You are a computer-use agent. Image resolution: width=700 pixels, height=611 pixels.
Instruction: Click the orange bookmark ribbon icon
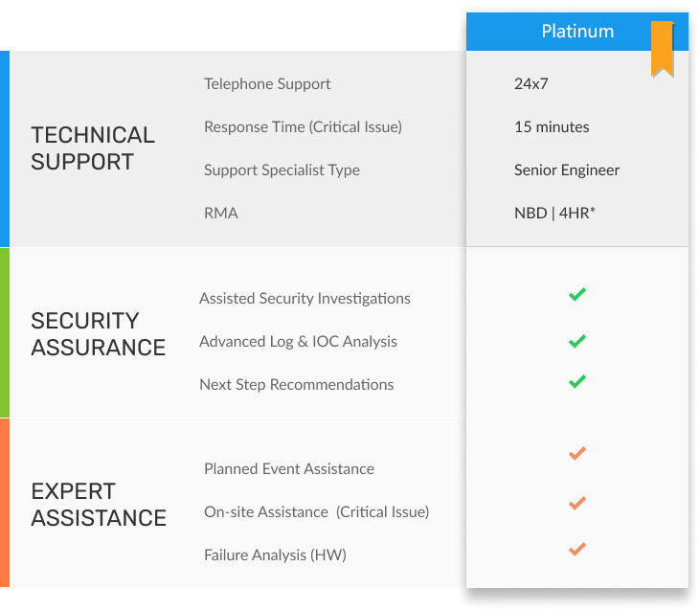pos(662,47)
